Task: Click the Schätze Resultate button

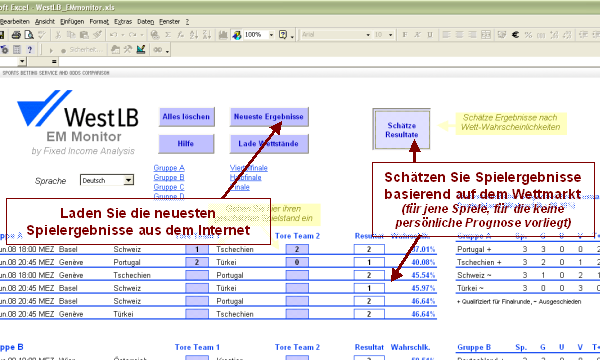Action: tap(401, 130)
